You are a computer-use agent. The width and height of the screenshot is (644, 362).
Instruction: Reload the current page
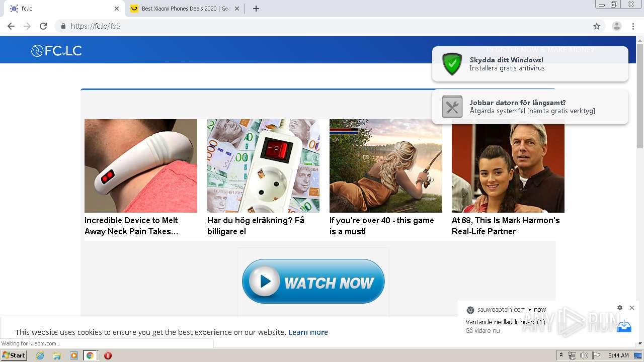pos(43,26)
